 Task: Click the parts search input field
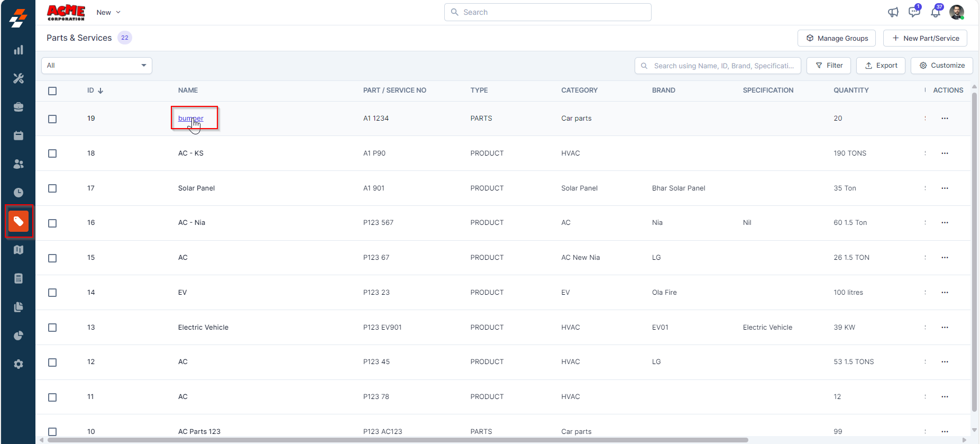click(x=722, y=66)
